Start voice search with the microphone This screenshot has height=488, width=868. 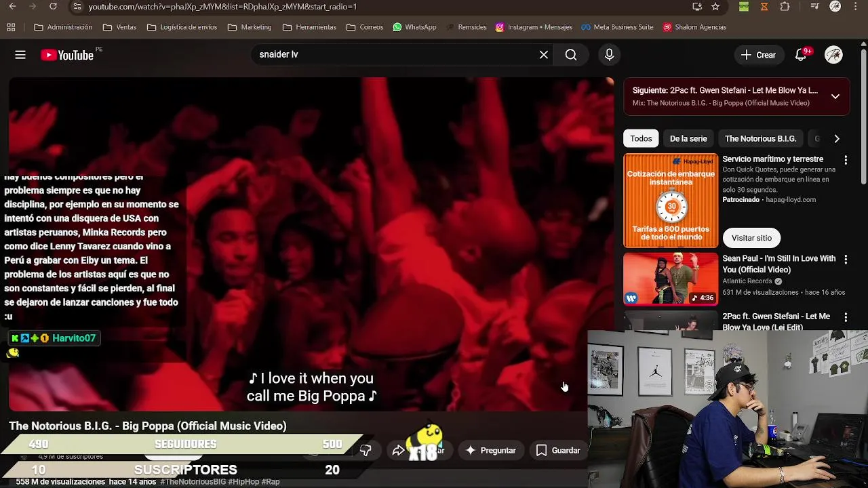[609, 55]
